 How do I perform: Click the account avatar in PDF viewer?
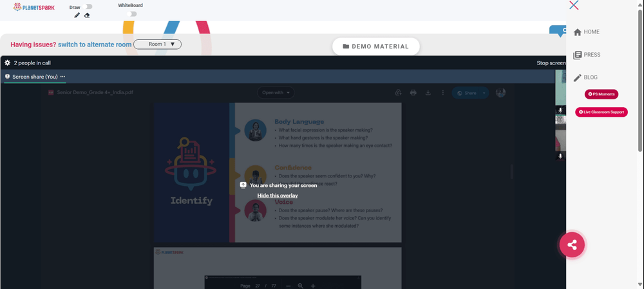point(500,93)
